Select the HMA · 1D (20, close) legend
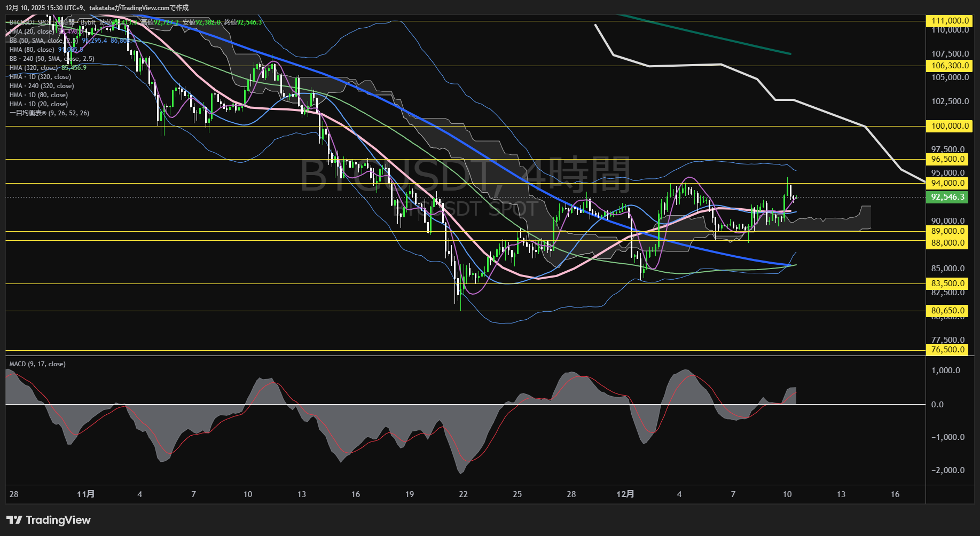Image resolution: width=980 pixels, height=536 pixels. pos(38,104)
